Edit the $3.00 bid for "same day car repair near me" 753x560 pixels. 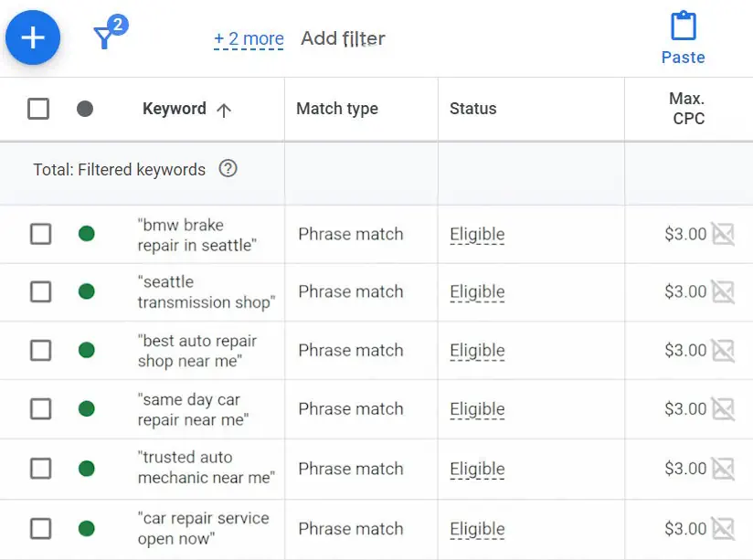click(685, 409)
